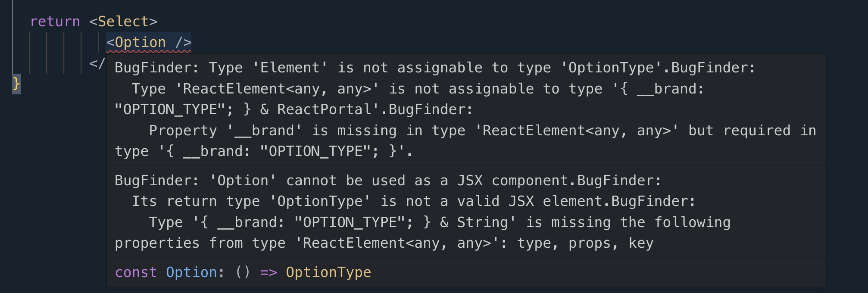Click 'type, props, key' missing properties text
Viewport: 868px width, 293px height.
[x=585, y=243]
